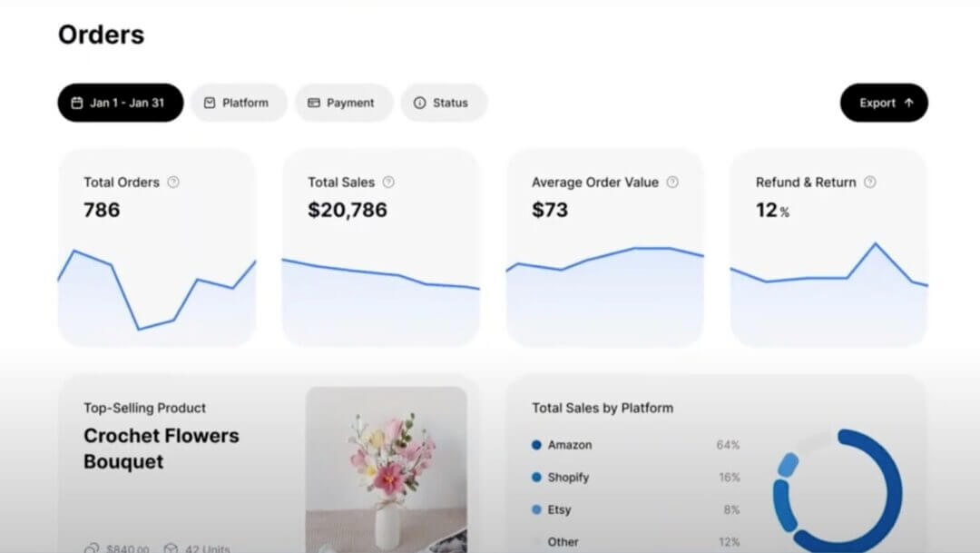Click the Orders page heading
The image size is (980, 553).
(x=102, y=35)
